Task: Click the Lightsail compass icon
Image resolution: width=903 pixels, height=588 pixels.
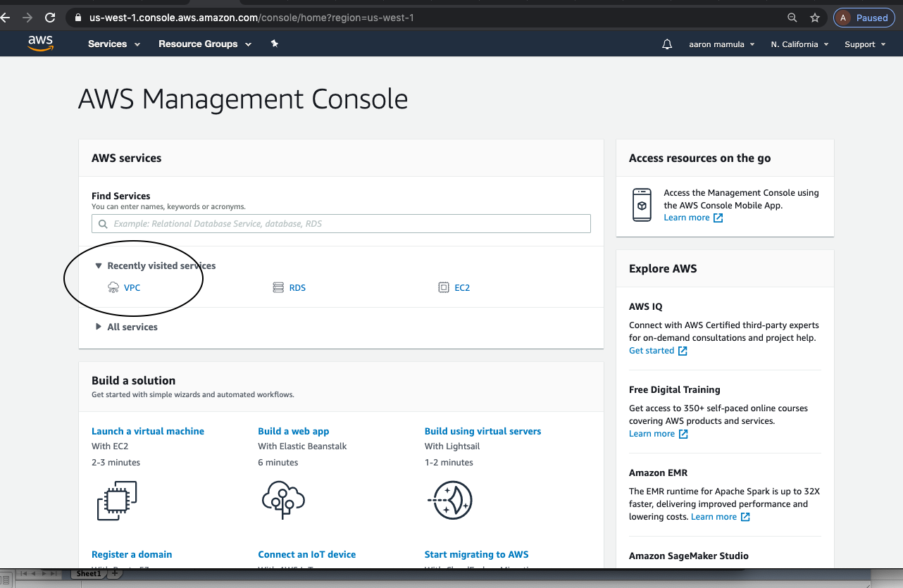Action: [449, 501]
